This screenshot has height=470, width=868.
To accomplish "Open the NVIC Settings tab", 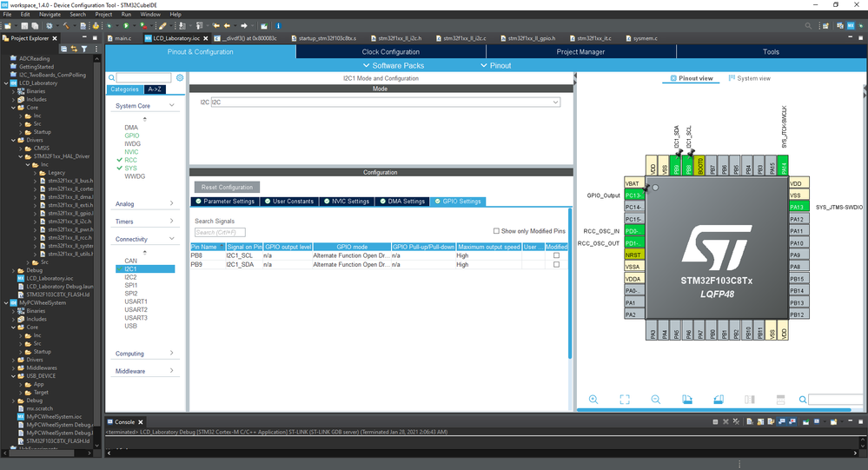I will click(346, 202).
